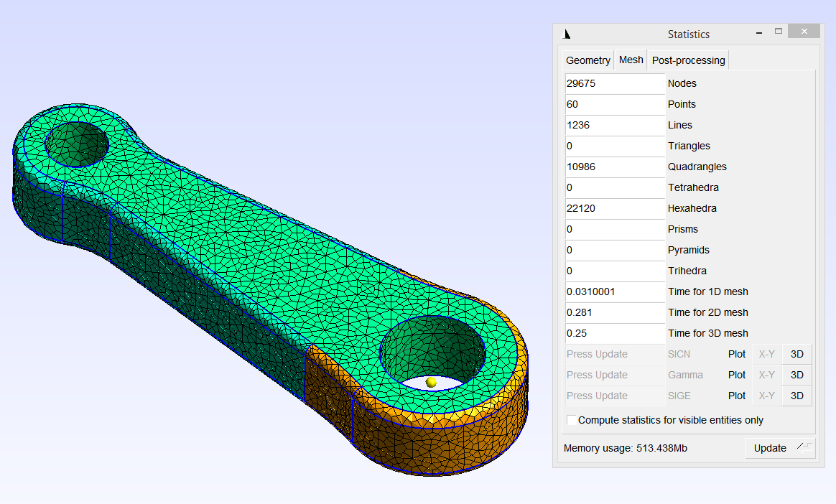
Task: Click the X-Y button in the Gamma row
Action: [x=766, y=375]
